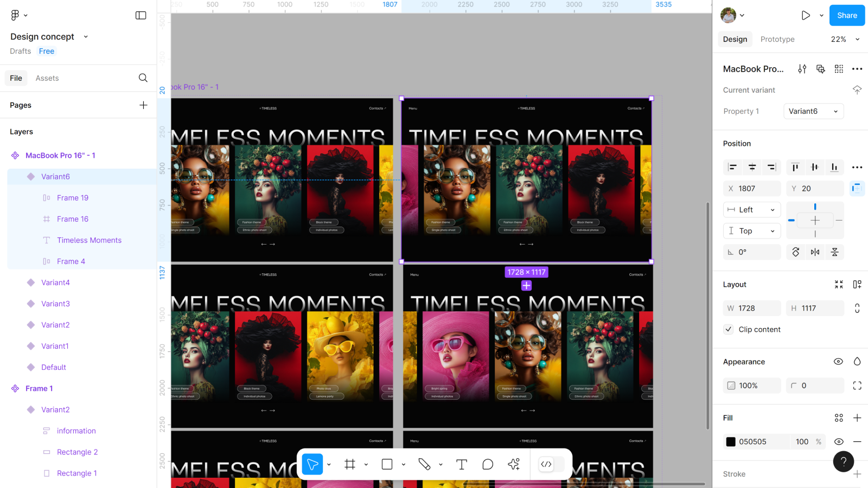Select the Text tool
Viewport: 868px width, 488px height.
coord(461,464)
